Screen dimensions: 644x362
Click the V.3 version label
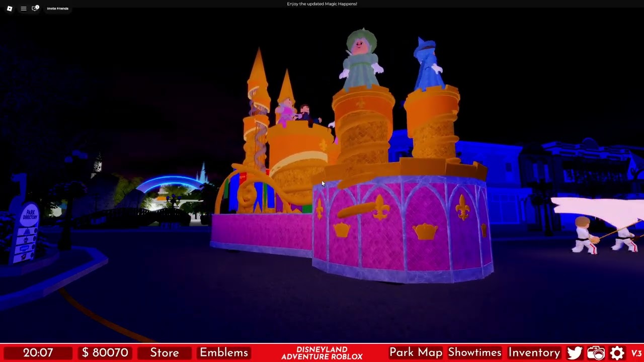click(x=636, y=353)
